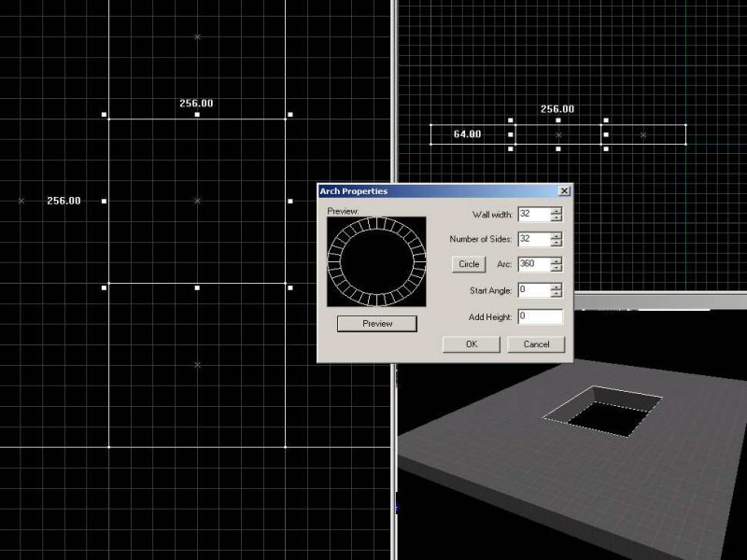
Task: Click the arch ring preview image
Action: [x=376, y=262]
